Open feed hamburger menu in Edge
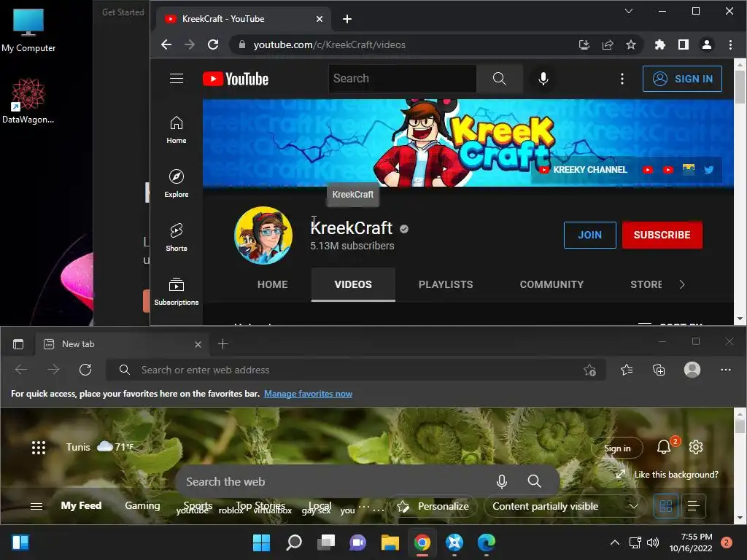 pos(36,506)
